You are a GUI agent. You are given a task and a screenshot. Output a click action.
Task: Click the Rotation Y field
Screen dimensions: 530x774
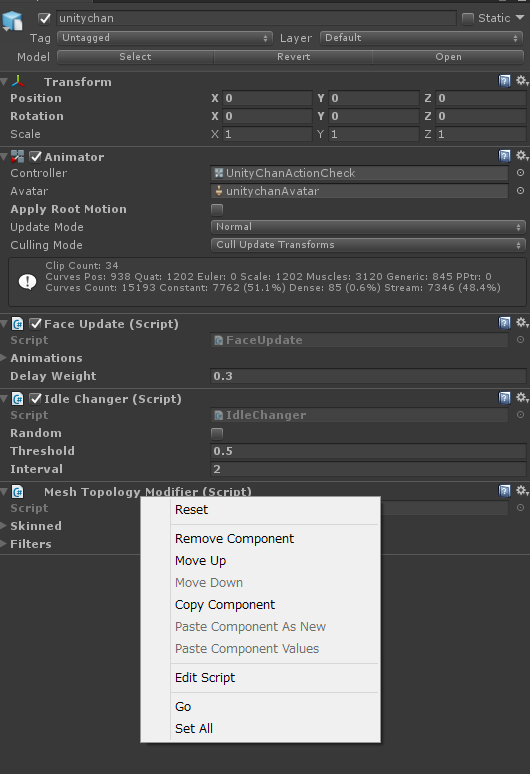(x=374, y=116)
